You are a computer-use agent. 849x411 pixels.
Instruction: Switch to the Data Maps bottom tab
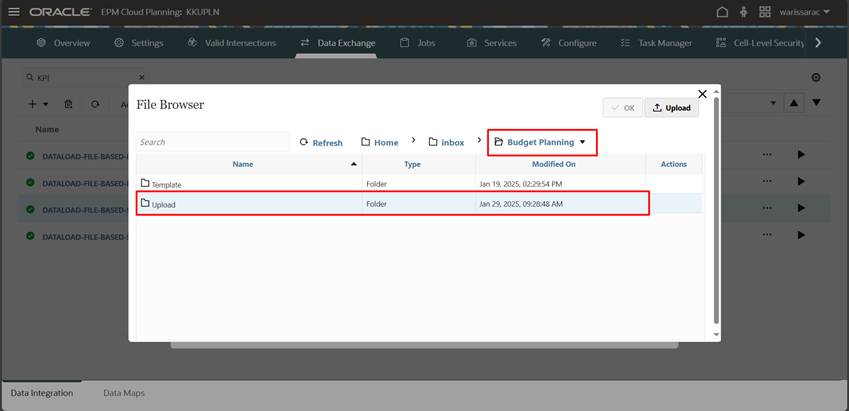[124, 393]
